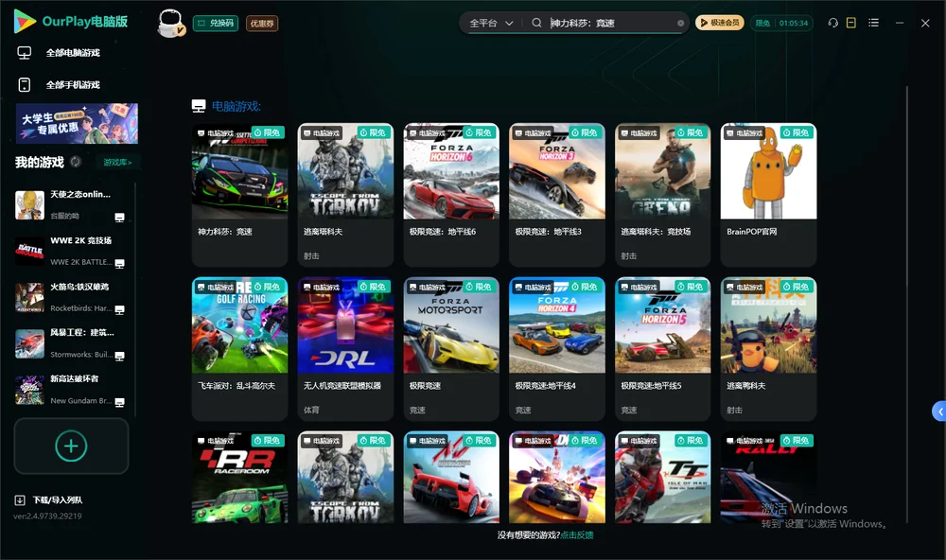
Task: Click the 电脑游戏 section header icon
Action: (x=199, y=106)
